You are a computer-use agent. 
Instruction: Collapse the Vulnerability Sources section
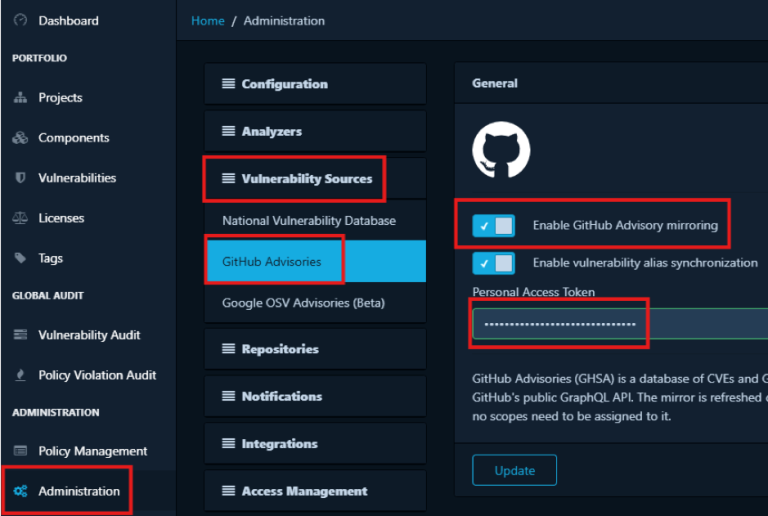[x=306, y=179]
